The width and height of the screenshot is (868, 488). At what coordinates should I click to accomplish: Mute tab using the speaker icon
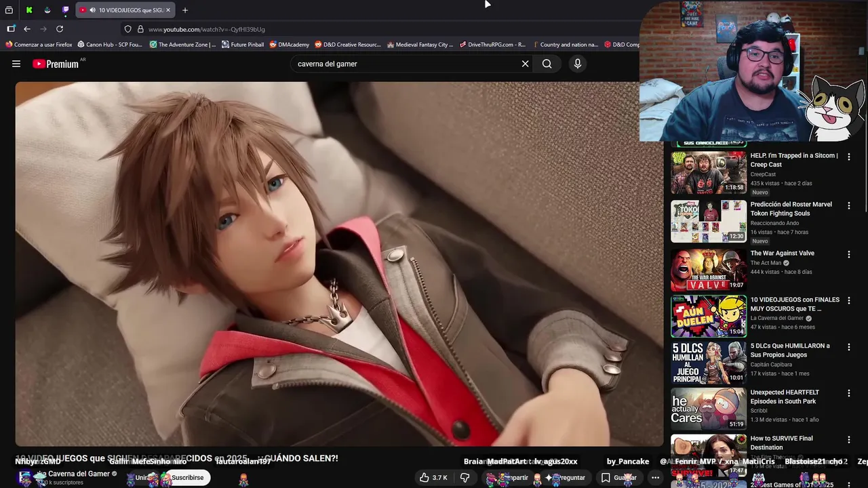tap(92, 10)
